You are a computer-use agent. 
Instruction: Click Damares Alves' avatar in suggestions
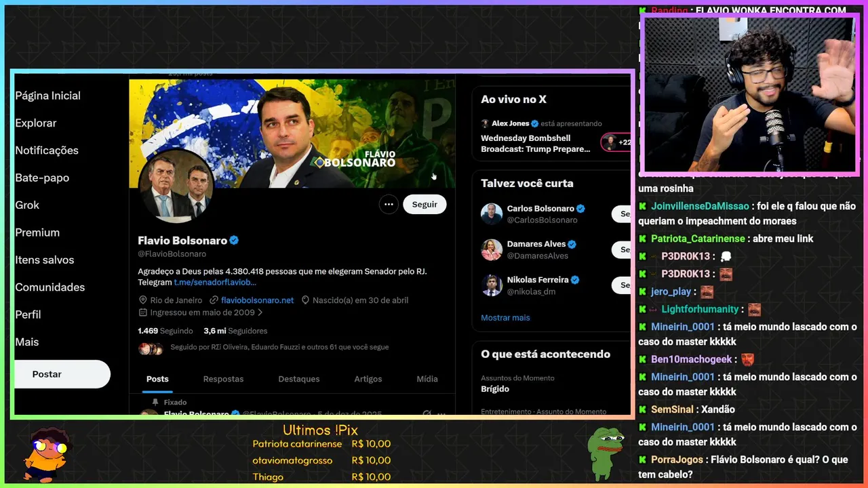pyautogui.click(x=492, y=249)
